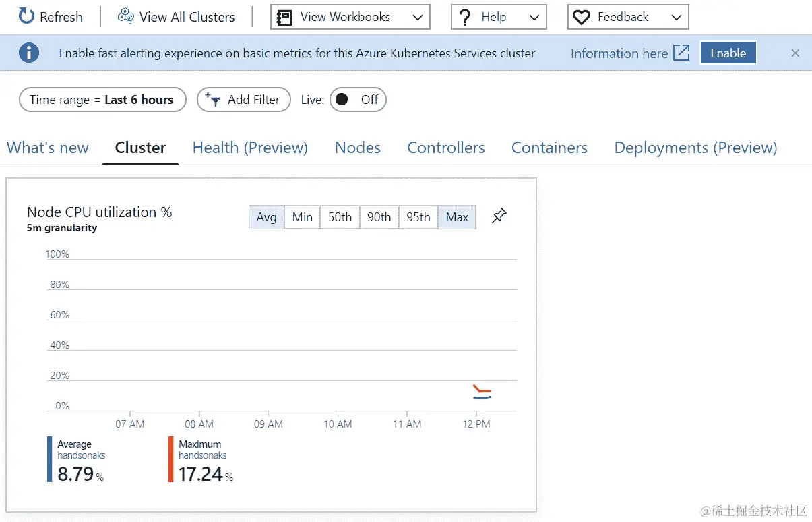Click View All Clusters text
The width and height of the screenshot is (812, 522).
[x=187, y=17]
